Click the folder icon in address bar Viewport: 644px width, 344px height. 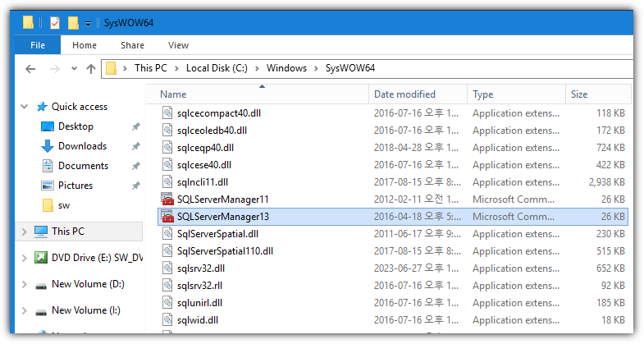pos(111,68)
